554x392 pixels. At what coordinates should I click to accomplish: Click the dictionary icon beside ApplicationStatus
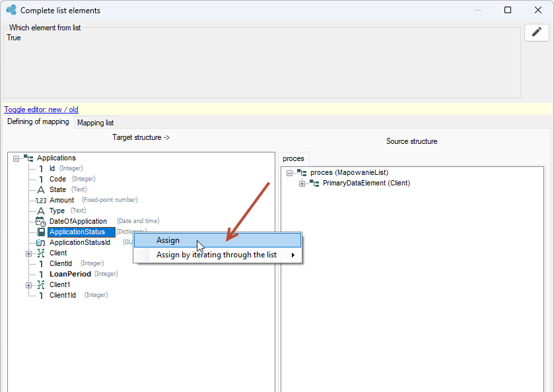click(x=41, y=232)
